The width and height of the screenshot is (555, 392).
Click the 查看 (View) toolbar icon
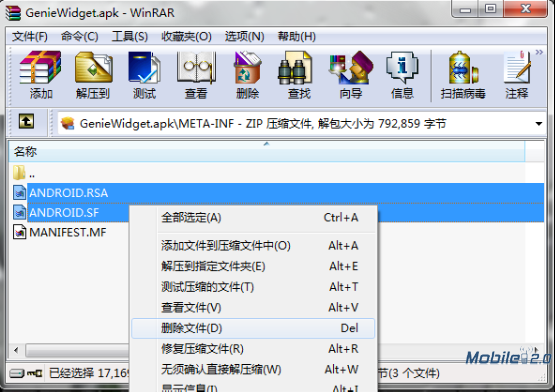(x=196, y=67)
